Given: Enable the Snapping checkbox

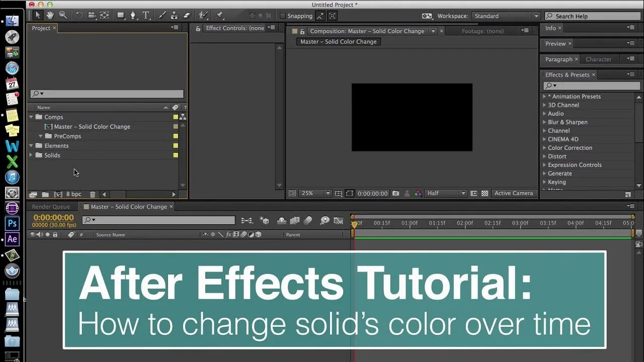Looking at the screenshot, I should 282,16.
